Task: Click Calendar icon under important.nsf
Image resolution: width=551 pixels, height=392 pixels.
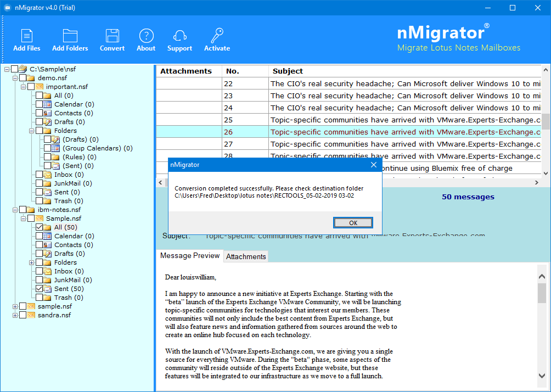Action: (x=47, y=104)
